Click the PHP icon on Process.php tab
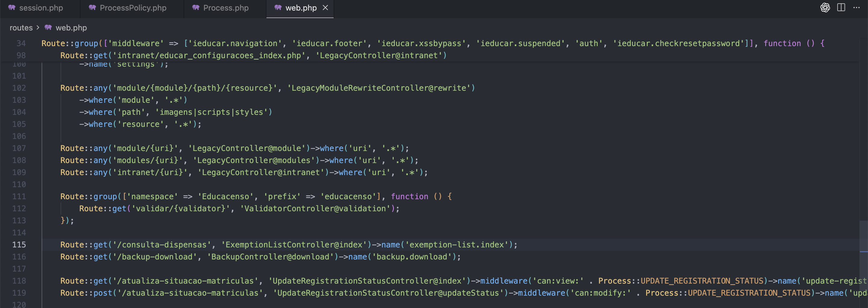 (x=196, y=8)
